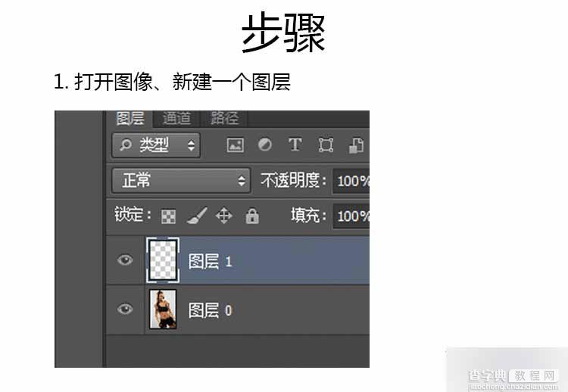This screenshot has height=392, width=568.
Task: Lock all padlock icon
Action: 252,216
